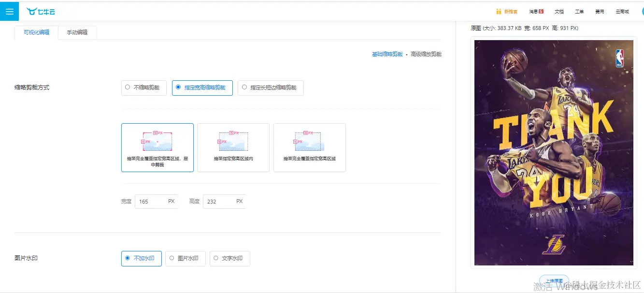The height and width of the screenshot is (293, 644).
Task: Select the 不加水印 radio option
Action: 142,259
